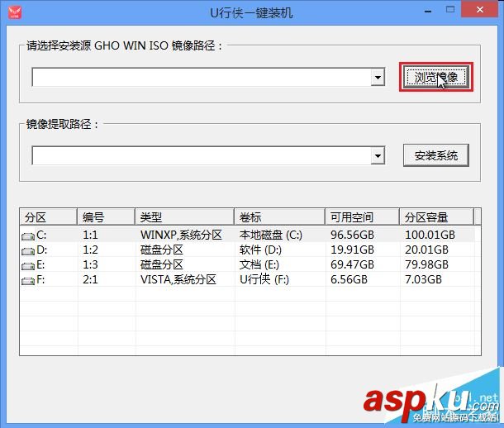
Task: Maximize the U行侠一键装机 window
Action: tap(450, 9)
